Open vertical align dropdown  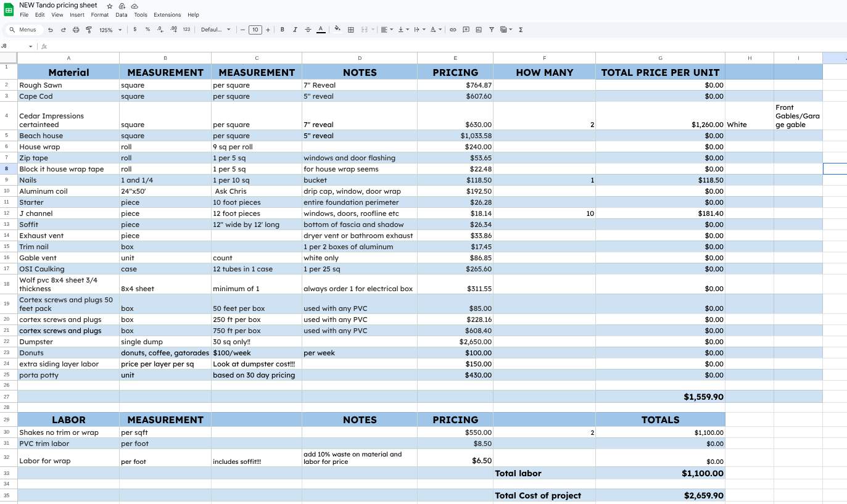[403, 30]
